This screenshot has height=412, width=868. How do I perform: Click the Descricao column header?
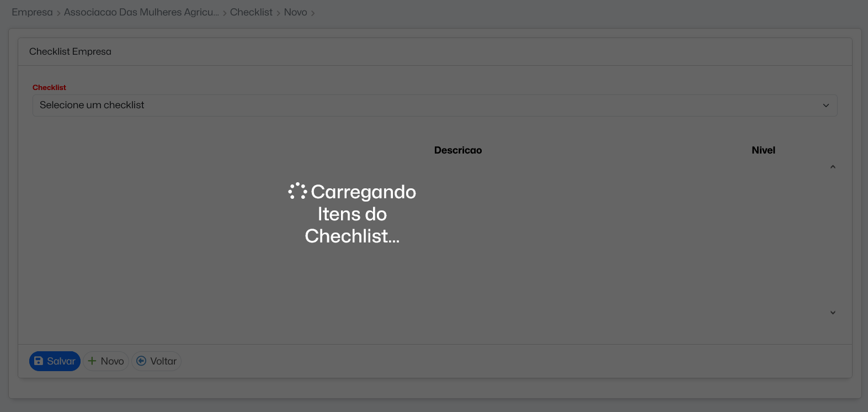[458, 150]
